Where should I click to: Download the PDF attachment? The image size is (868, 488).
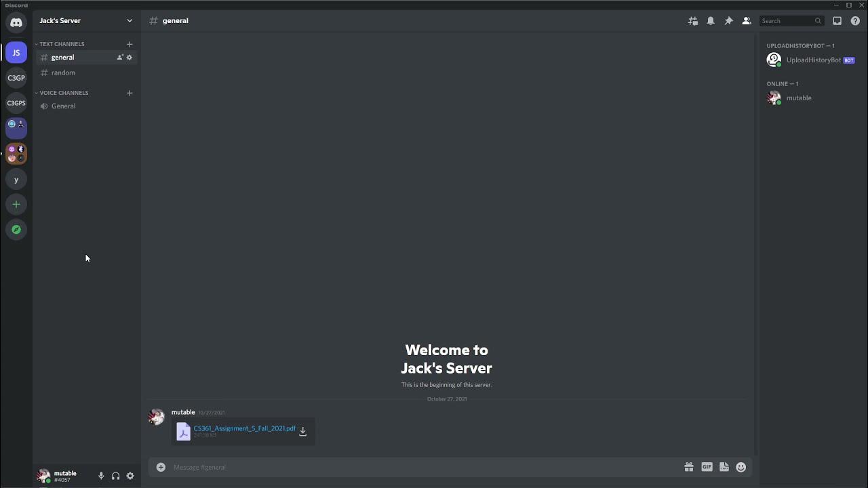pos(303,432)
